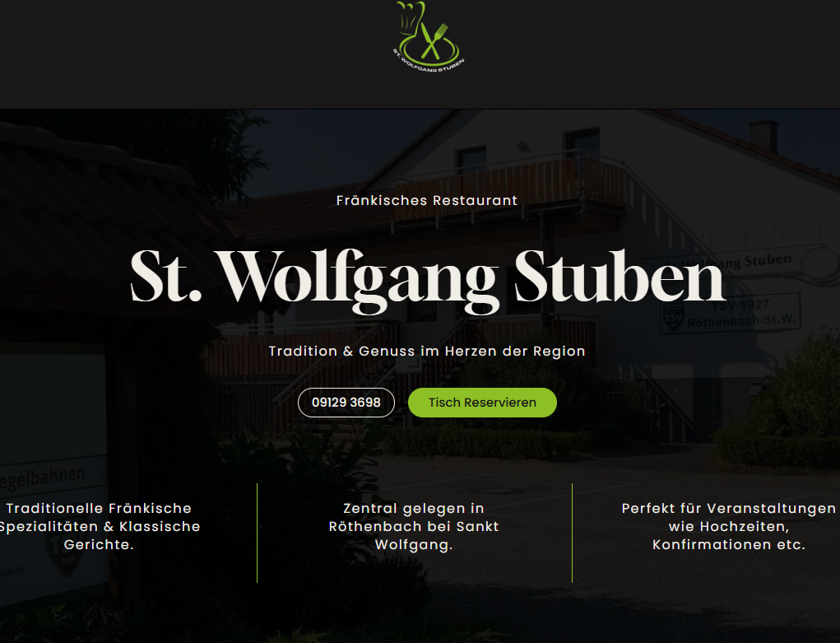Click the left green divider line
The image size is (840, 643).
tap(258, 533)
